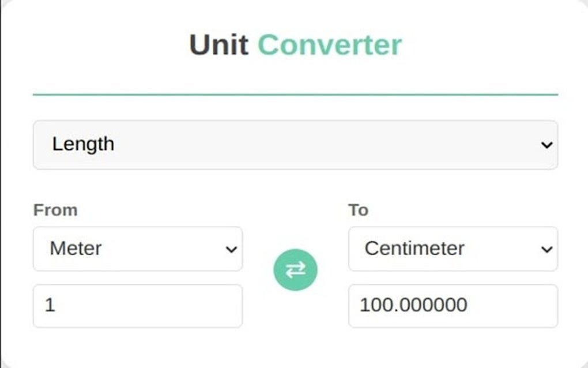Click the converted value display under Centimeter
Image resolution: width=588 pixels, height=368 pixels.
pyautogui.click(x=453, y=305)
